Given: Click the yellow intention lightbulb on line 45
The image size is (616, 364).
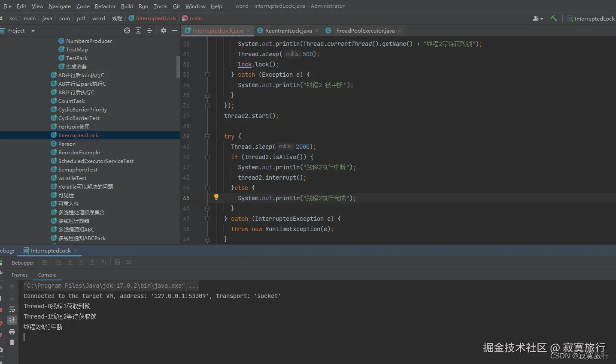Looking at the screenshot, I should [216, 197].
